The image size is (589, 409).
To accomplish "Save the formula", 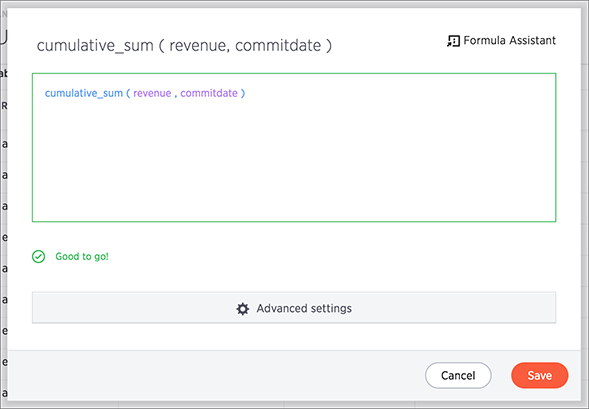I will (x=539, y=375).
